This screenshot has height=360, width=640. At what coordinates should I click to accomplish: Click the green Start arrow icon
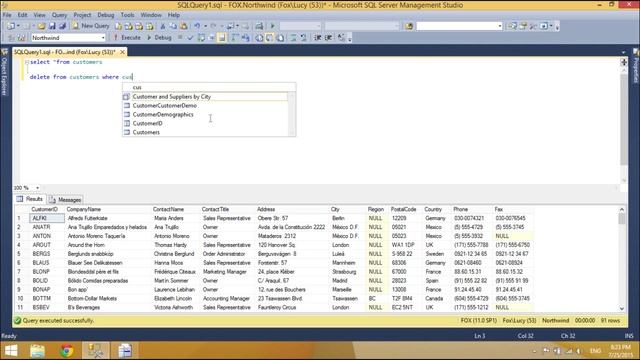tap(272, 26)
